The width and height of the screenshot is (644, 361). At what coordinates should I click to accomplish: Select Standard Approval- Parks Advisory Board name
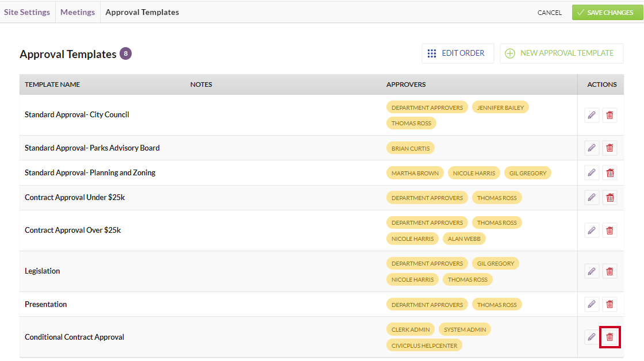coord(92,148)
